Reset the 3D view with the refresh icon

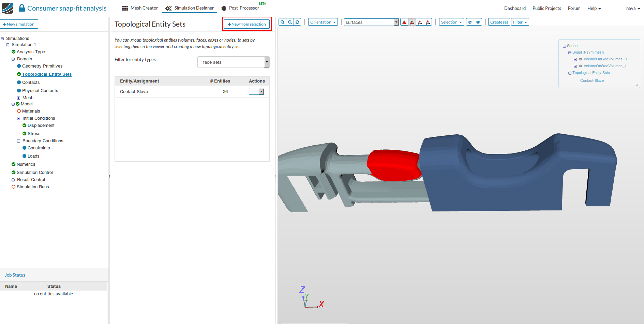pos(297,22)
